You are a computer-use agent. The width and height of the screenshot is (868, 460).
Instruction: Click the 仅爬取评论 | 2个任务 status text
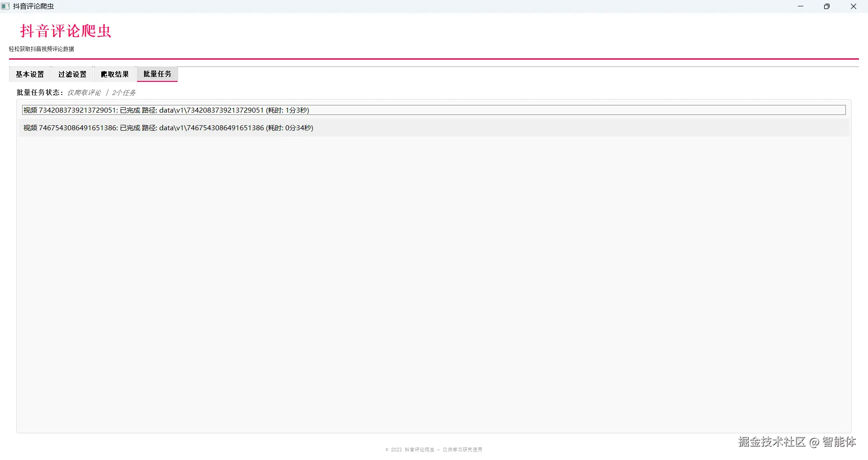pos(102,93)
